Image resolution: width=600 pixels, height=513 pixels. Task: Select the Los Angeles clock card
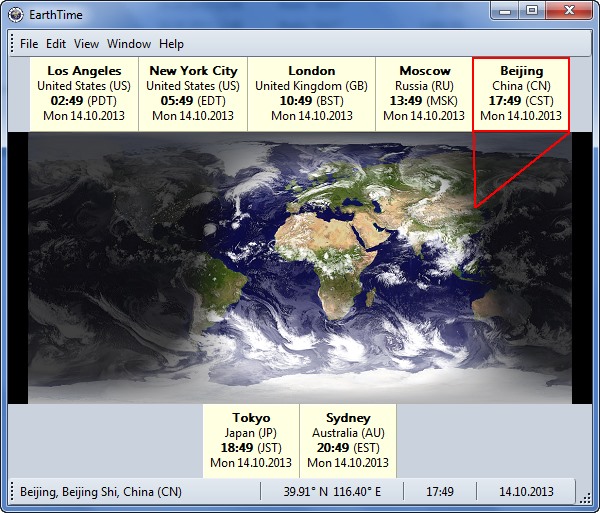pos(84,93)
